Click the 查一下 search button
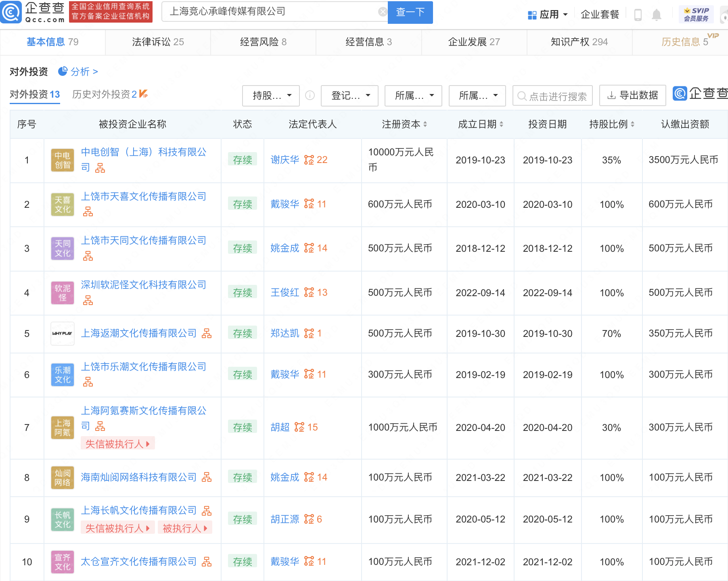 [410, 12]
